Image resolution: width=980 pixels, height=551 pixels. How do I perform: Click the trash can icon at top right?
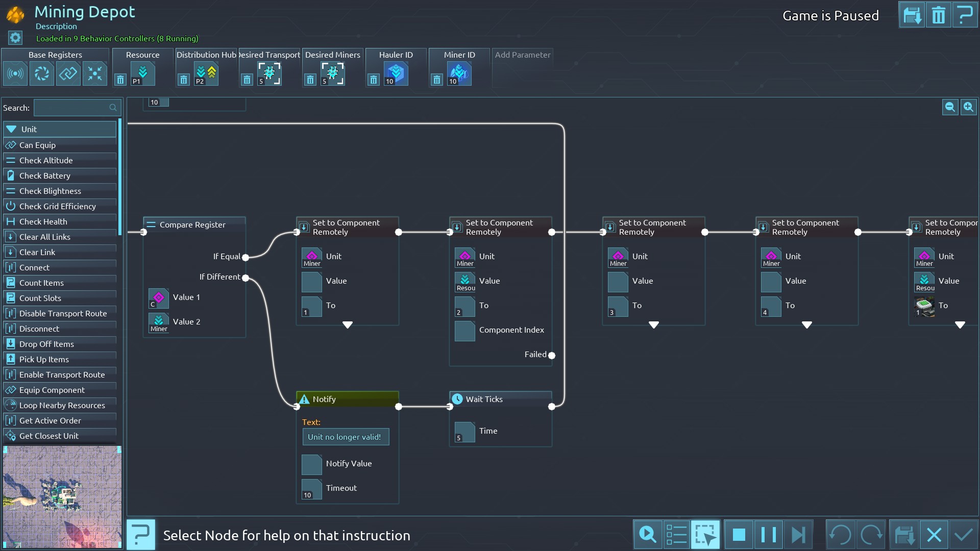pyautogui.click(x=938, y=15)
